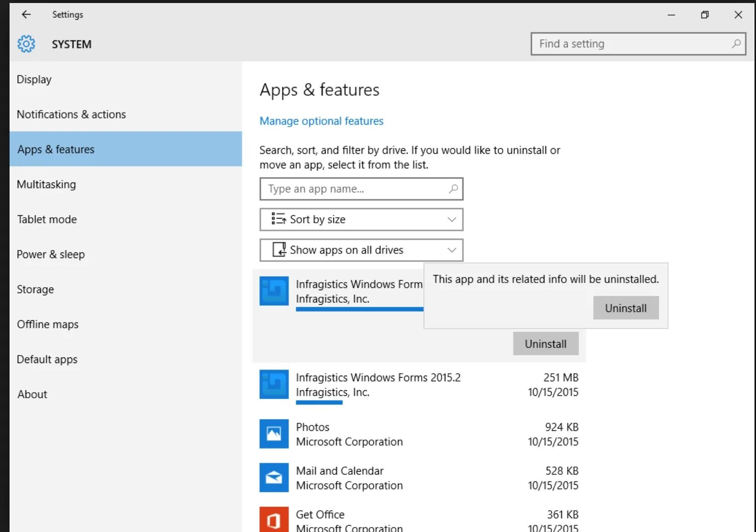Screen dimensions: 756x532
Task: Click the Infragistics Windows Forms 2015.2 icon
Action: (x=274, y=385)
